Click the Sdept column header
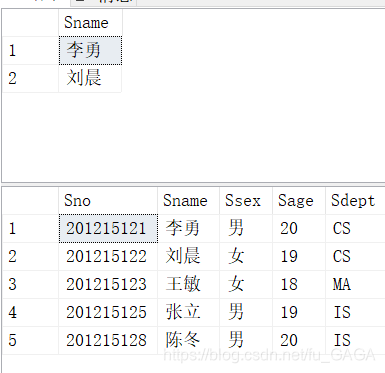385x373 pixels. [355, 201]
